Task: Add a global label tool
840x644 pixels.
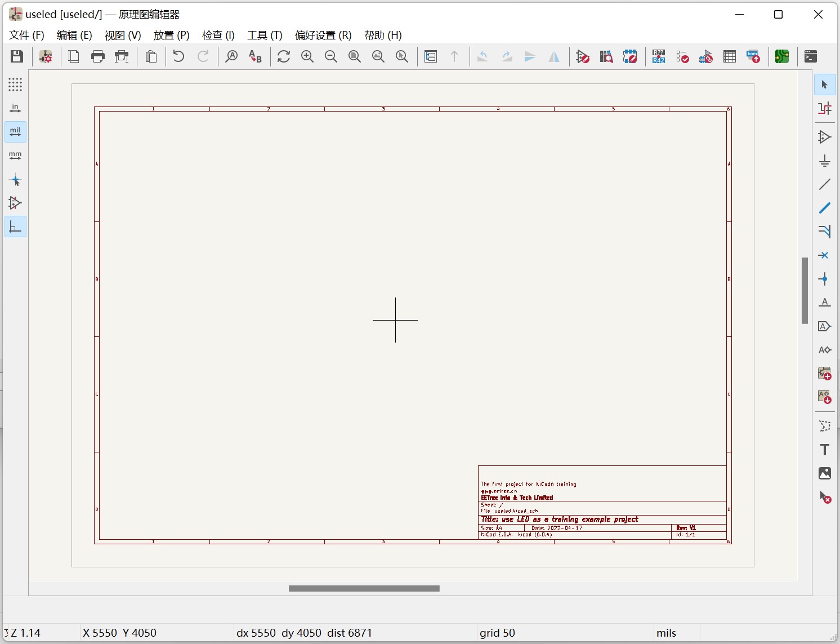Action: 825,326
